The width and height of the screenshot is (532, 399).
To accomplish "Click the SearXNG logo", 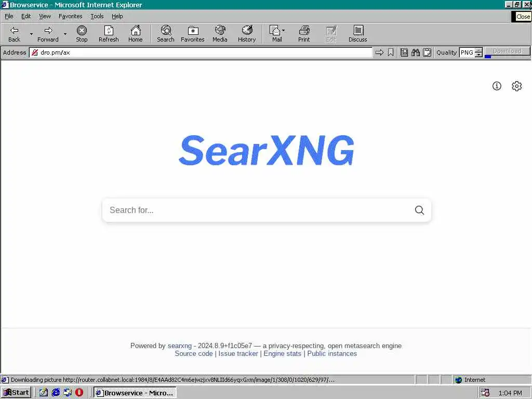I will click(x=267, y=150).
